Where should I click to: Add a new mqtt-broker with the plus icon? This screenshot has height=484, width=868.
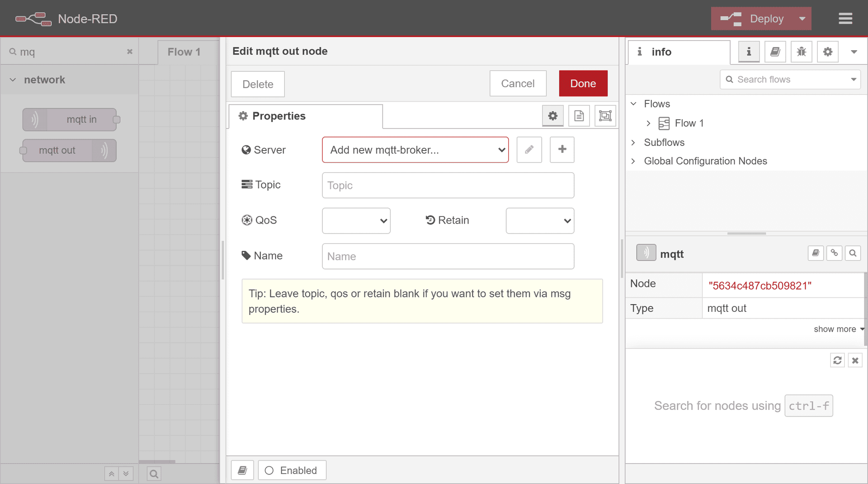[561, 150]
